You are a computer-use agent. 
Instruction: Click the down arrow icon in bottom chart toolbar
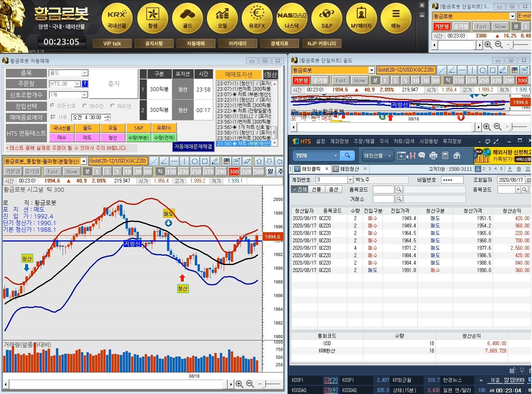tap(270, 161)
